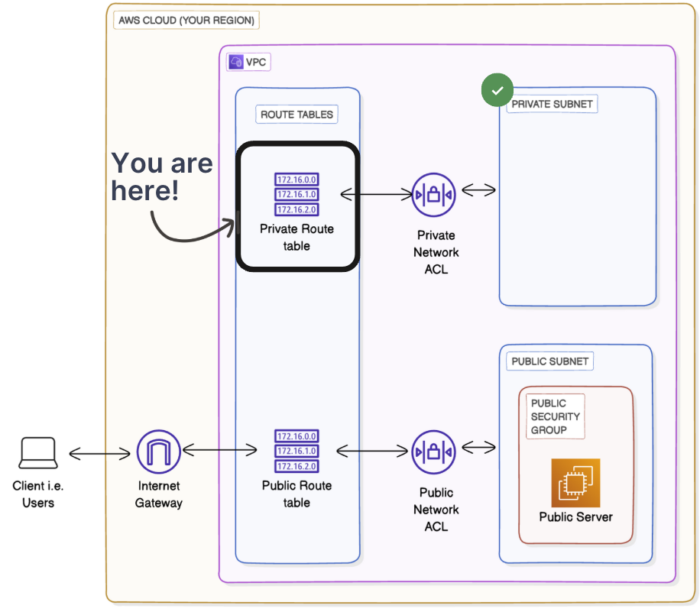Click the Internet Gateway icon
The height and width of the screenshot is (612, 700).
click(x=158, y=452)
